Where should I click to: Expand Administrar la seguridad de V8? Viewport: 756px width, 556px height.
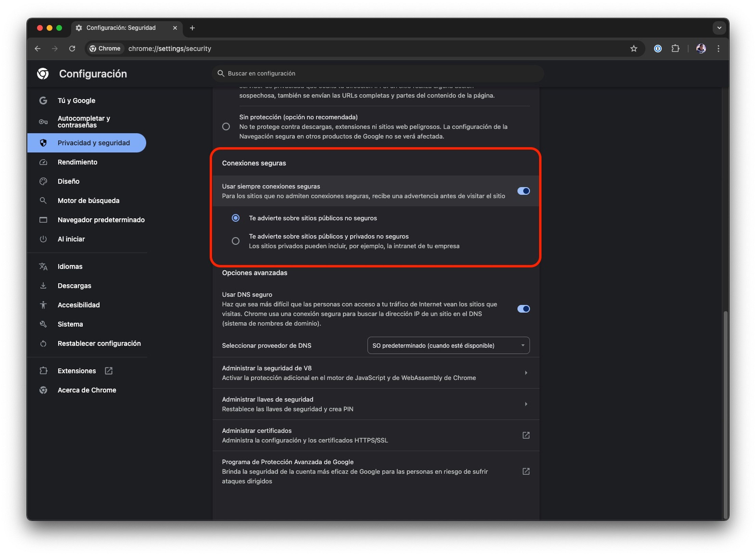525,373
